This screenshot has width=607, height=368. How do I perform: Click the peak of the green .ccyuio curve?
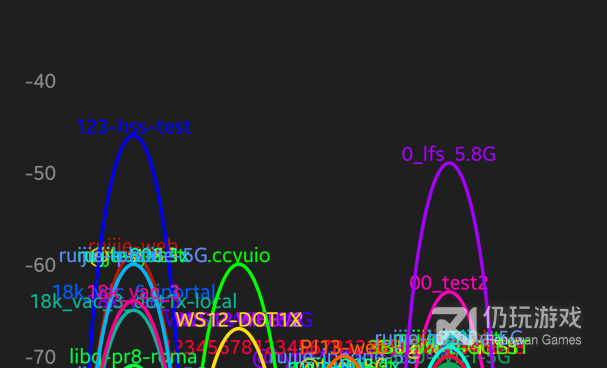(x=239, y=265)
